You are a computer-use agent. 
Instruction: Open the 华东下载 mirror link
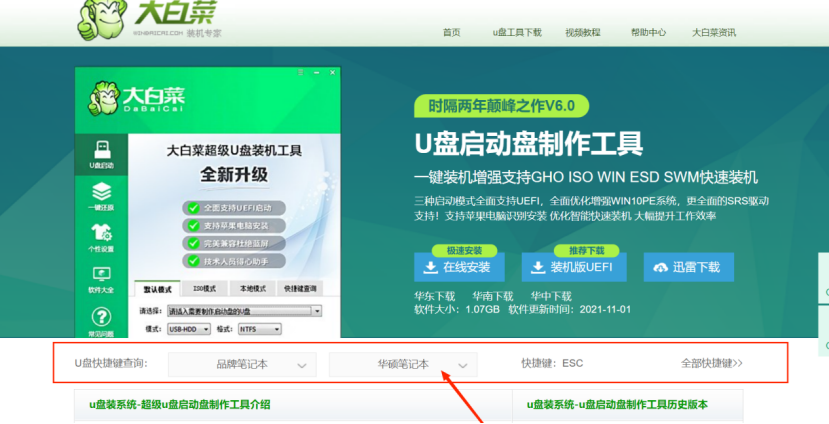pyautogui.click(x=435, y=296)
